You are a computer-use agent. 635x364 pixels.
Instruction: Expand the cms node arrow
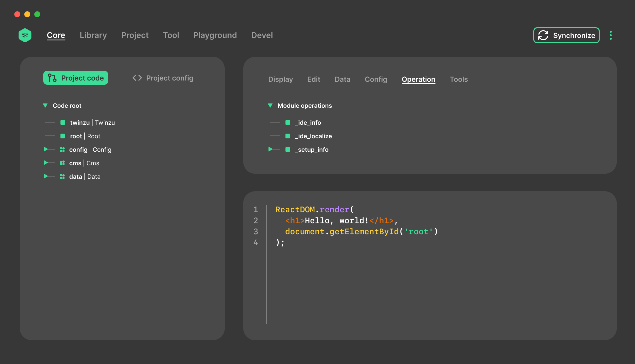tap(46, 163)
